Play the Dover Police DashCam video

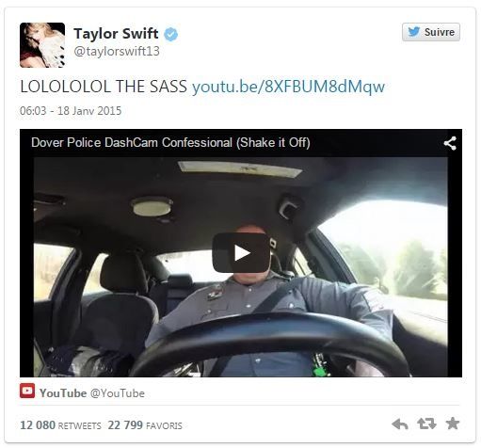click(x=241, y=253)
